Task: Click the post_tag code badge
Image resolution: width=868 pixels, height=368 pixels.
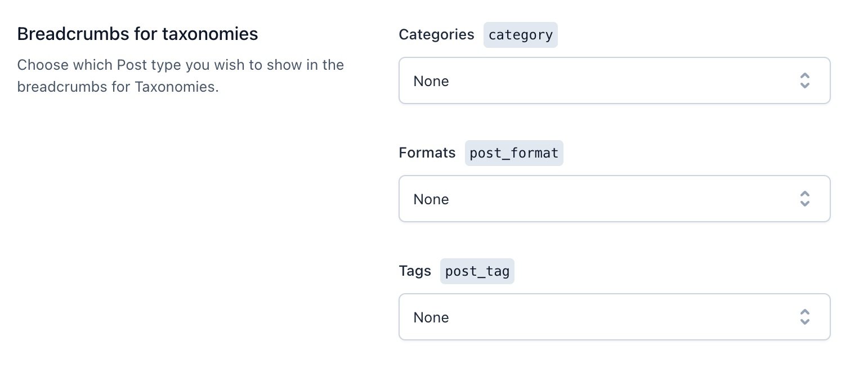Action: pos(477,271)
